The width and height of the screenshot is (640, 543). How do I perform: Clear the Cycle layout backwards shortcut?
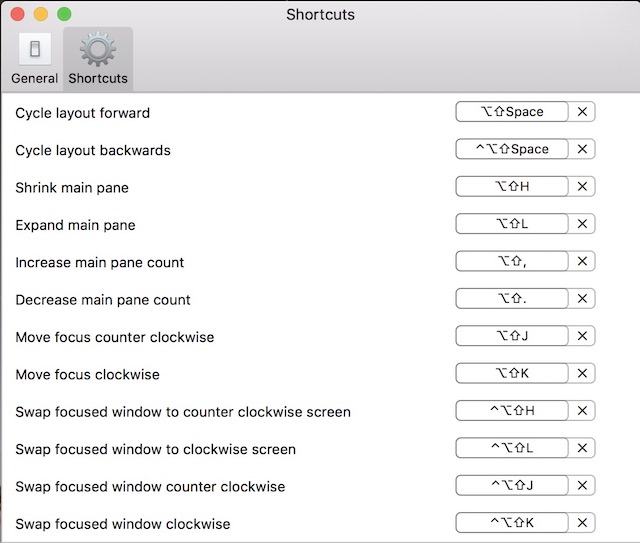point(582,149)
